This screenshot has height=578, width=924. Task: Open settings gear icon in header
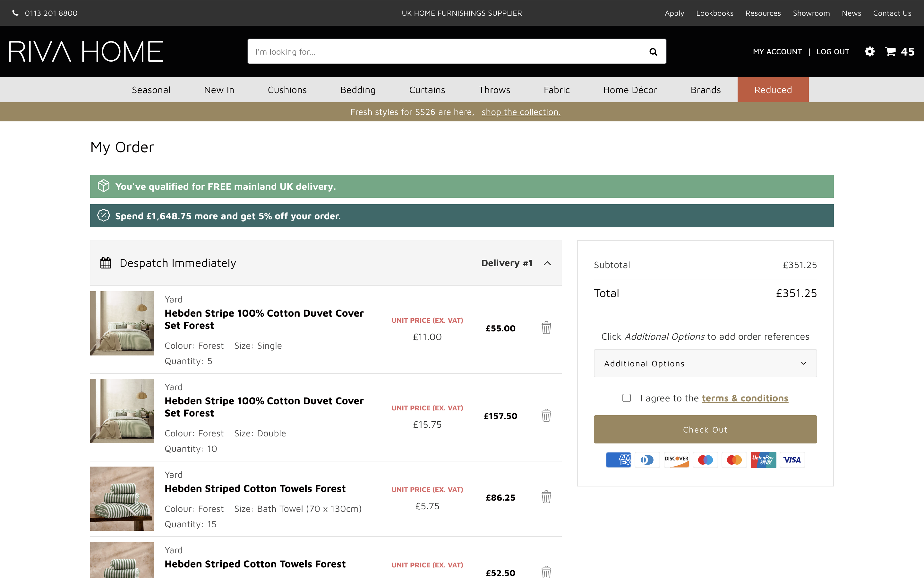[869, 52]
